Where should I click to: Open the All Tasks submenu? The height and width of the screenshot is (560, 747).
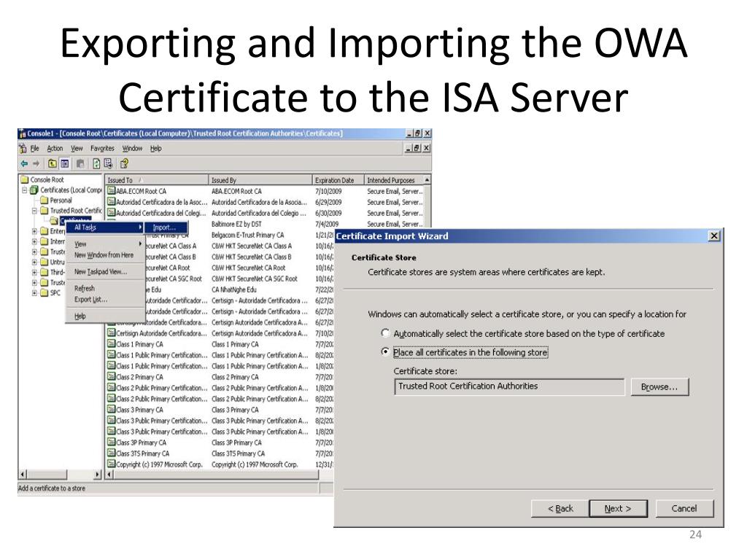click(105, 227)
